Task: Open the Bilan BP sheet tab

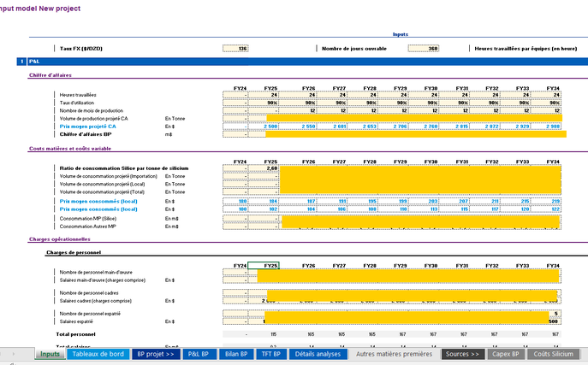Action: 237,354
